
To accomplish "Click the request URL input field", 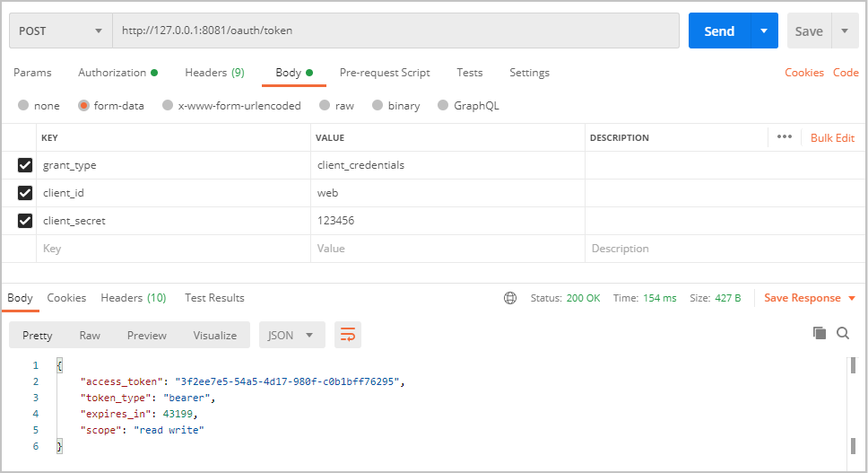I will click(395, 31).
